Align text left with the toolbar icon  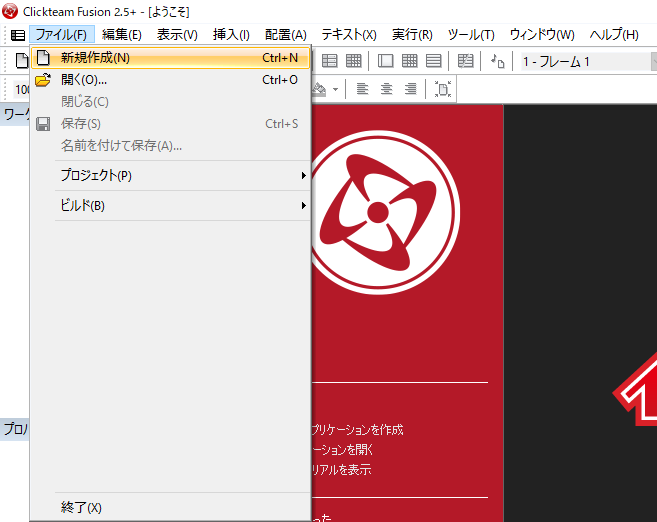pos(362,89)
